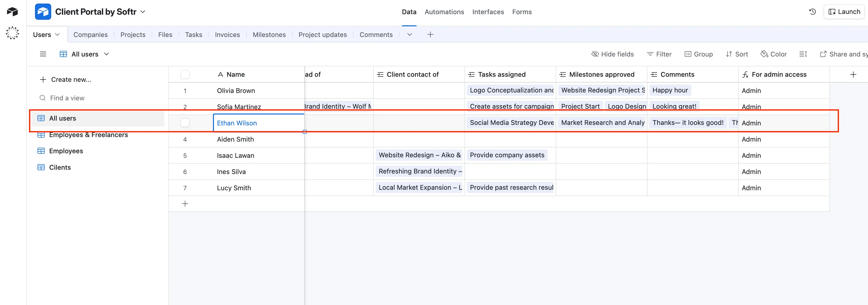This screenshot has width=868, height=305.
Task: Click the row height icon
Action: [803, 54]
